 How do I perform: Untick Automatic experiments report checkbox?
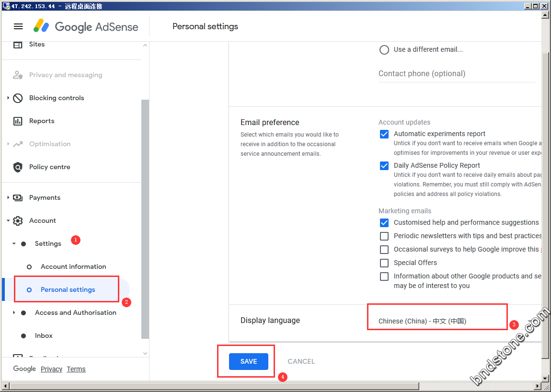click(384, 134)
